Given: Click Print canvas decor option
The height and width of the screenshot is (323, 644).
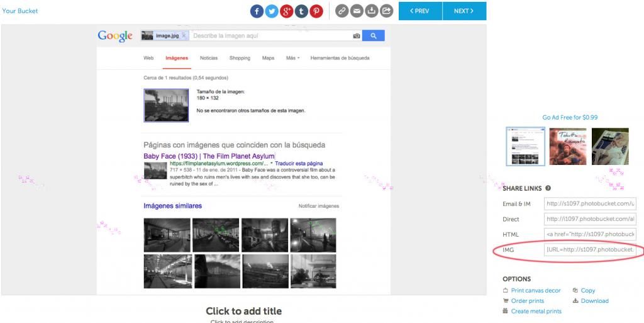Looking at the screenshot, I should pyautogui.click(x=535, y=290).
